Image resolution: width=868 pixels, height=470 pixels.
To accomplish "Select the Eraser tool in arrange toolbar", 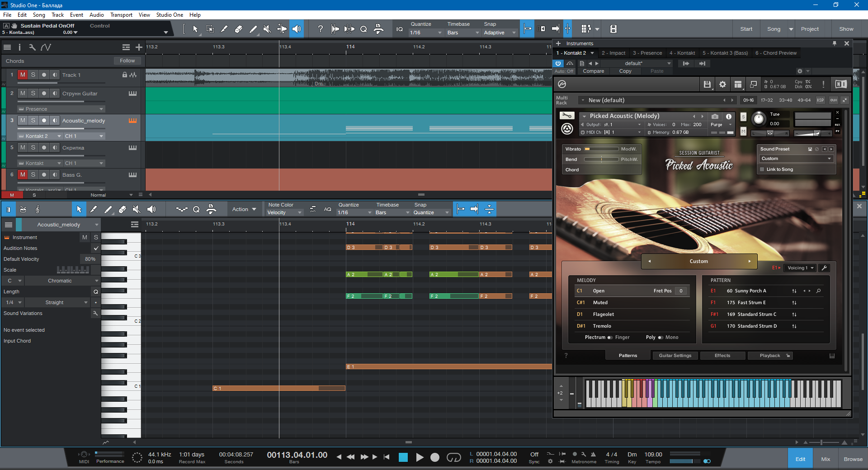I will [239, 29].
